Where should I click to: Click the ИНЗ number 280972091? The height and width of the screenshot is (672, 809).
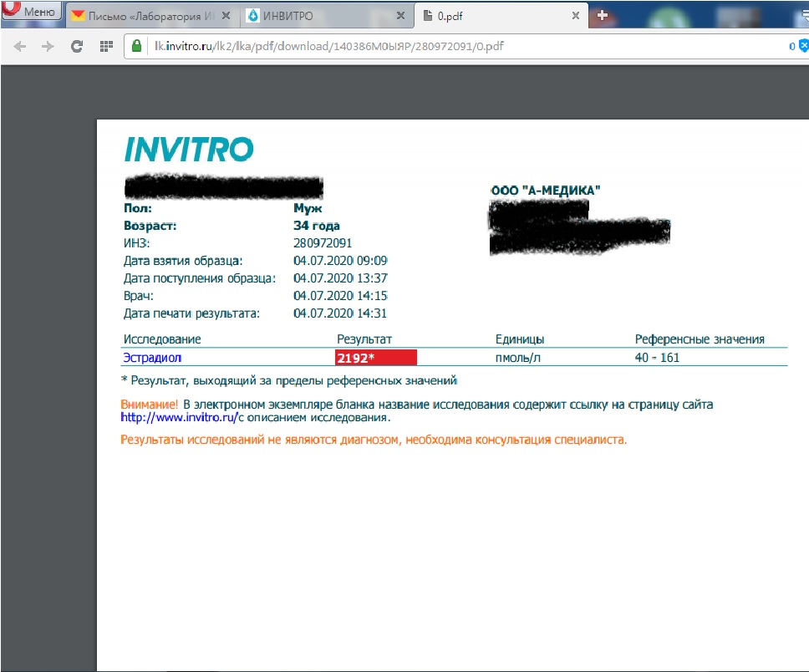coord(323,243)
